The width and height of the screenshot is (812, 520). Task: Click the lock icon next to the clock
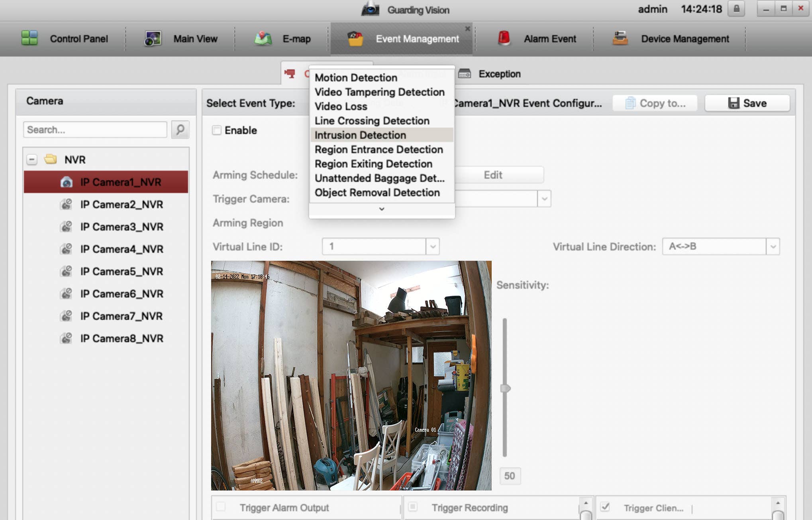736,9
